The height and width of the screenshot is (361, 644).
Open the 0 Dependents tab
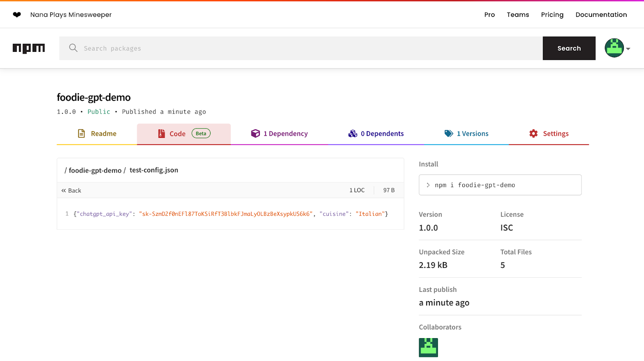376,134
